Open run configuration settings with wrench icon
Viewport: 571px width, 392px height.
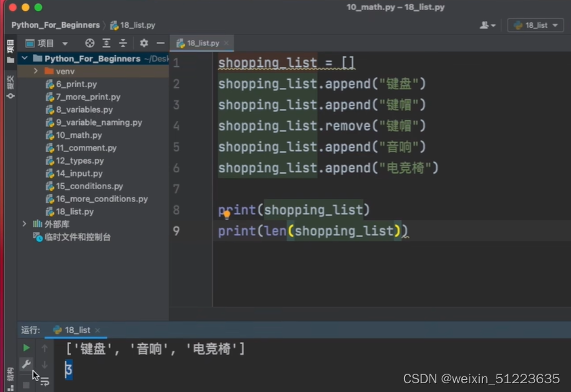click(26, 364)
